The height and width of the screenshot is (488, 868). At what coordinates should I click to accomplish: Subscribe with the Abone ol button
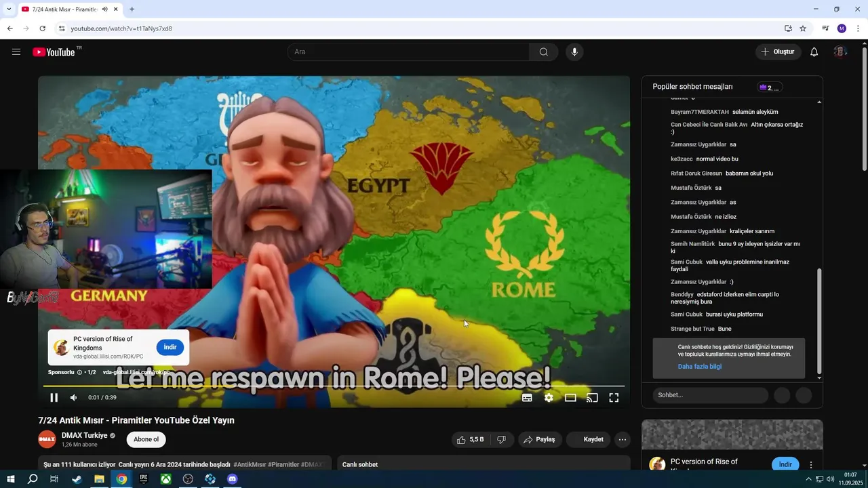(146, 439)
